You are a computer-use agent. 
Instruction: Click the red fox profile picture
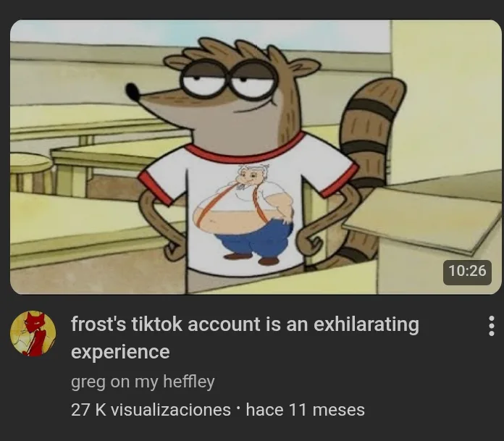click(x=33, y=333)
